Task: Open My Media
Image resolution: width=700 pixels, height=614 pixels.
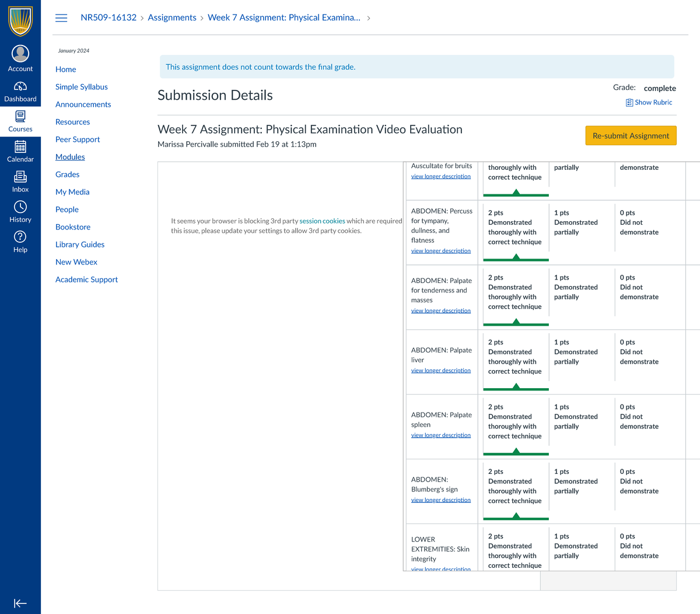Action: tap(72, 192)
